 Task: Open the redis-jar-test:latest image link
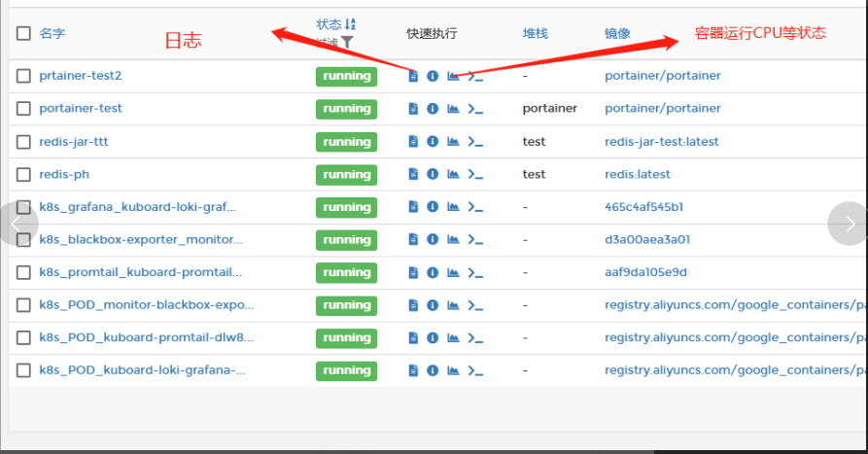pos(662,142)
